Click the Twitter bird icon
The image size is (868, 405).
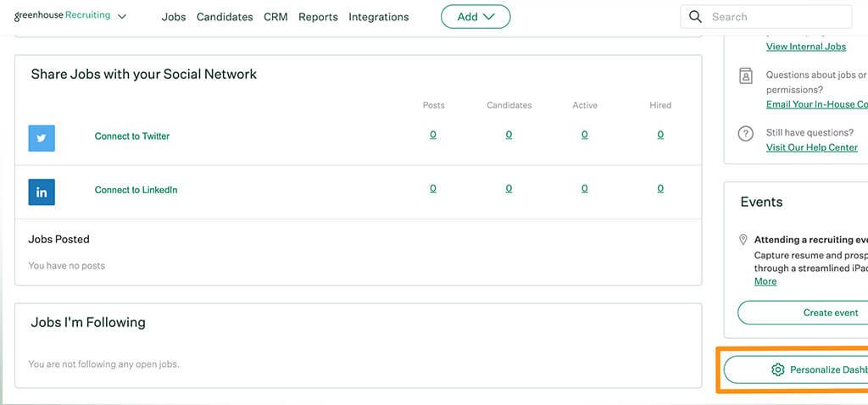[x=42, y=138]
